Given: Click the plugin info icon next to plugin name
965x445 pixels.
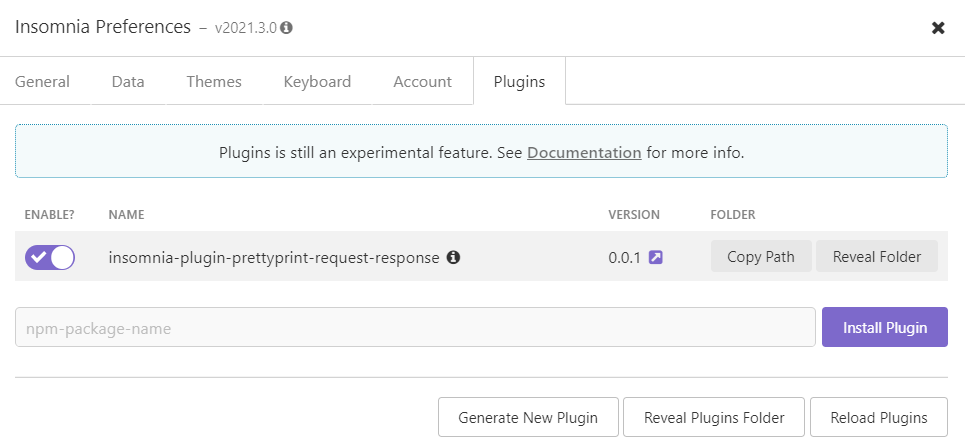Looking at the screenshot, I should point(453,257).
